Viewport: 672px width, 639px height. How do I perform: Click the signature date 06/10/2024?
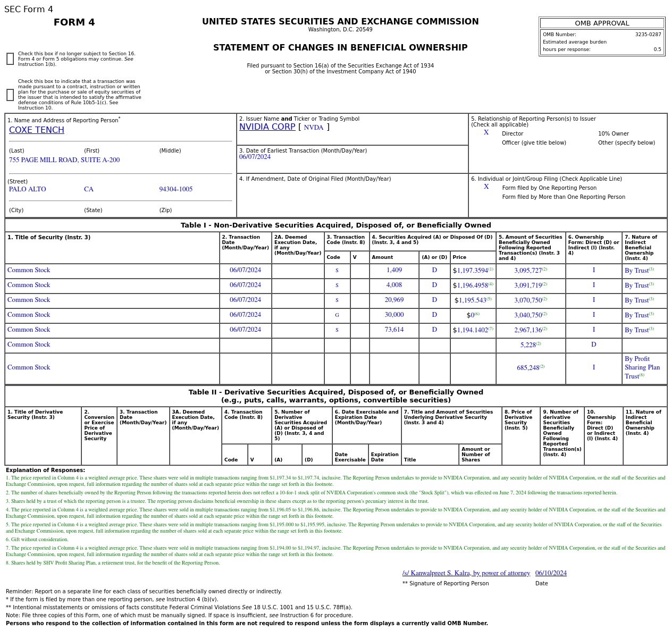click(x=551, y=573)
